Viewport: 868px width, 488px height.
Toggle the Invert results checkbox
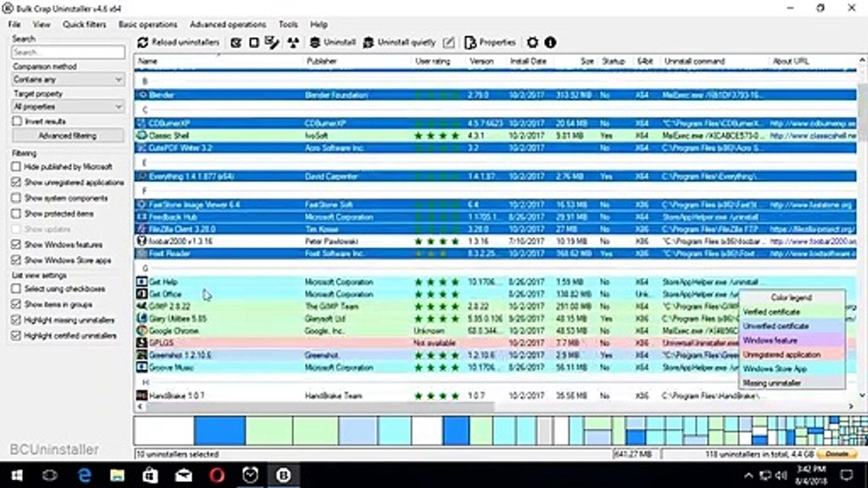coord(17,121)
